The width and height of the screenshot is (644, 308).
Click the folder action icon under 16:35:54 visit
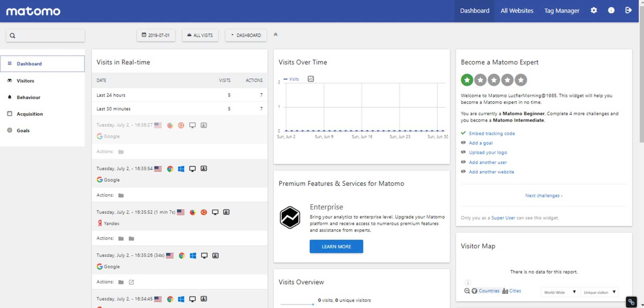click(x=121, y=195)
